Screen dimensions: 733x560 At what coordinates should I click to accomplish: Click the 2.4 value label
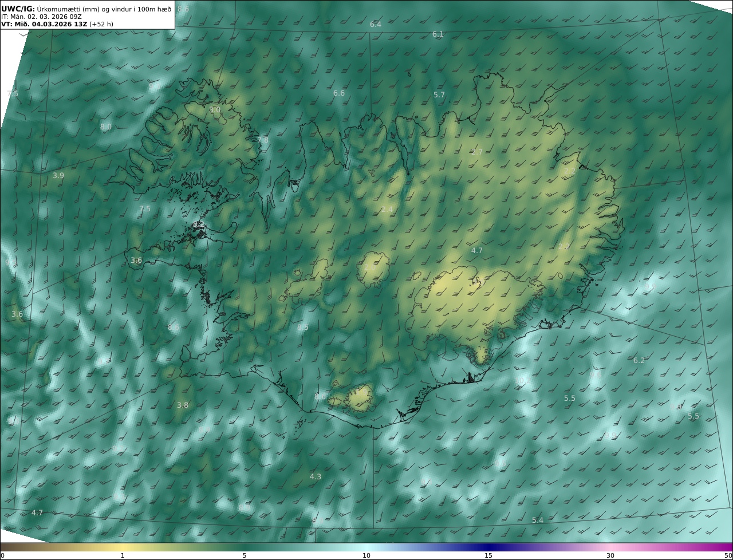point(387,210)
